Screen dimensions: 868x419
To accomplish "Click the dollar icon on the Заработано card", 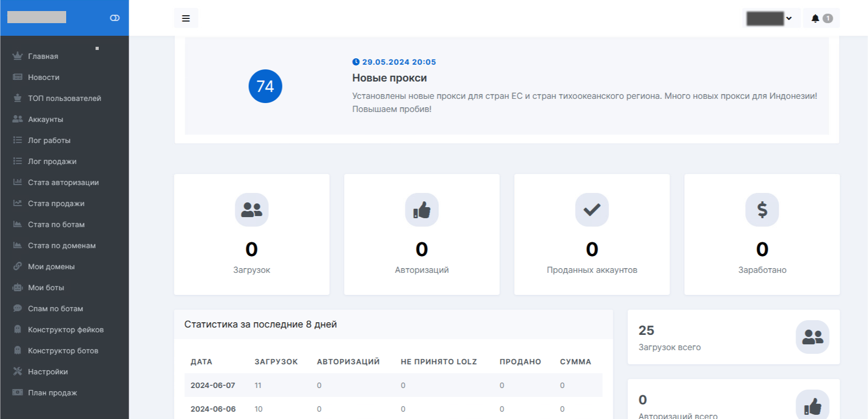I will tap(762, 210).
